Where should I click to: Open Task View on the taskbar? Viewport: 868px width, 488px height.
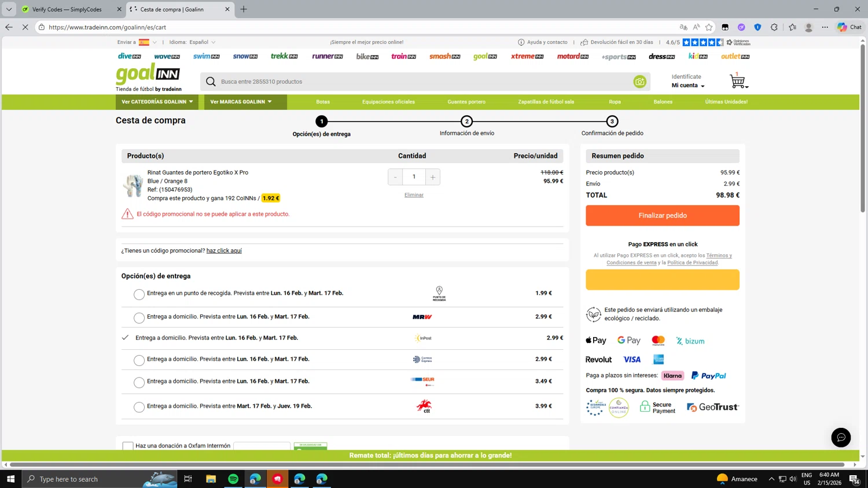(188, 479)
